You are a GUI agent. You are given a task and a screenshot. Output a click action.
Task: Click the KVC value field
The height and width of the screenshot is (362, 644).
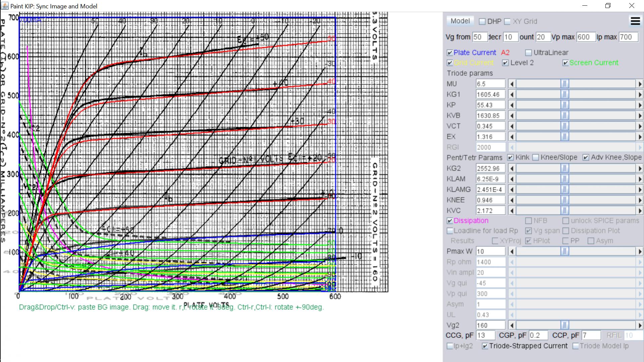pyautogui.click(x=491, y=211)
